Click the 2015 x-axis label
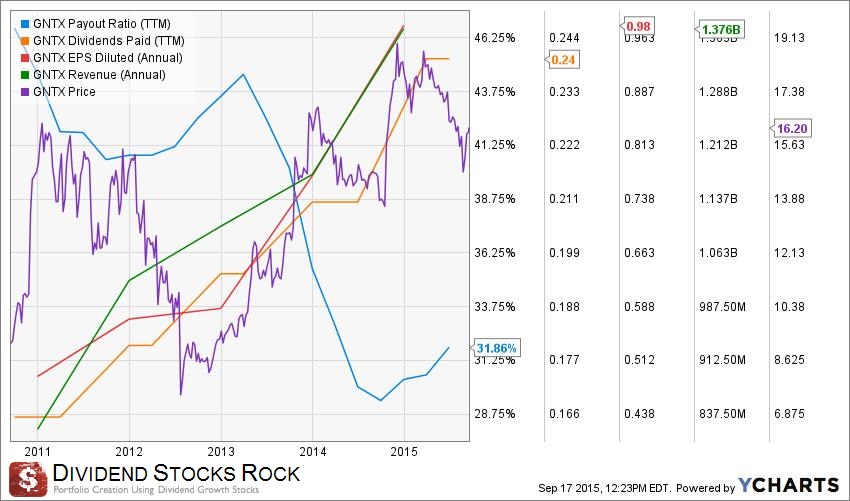 (403, 452)
